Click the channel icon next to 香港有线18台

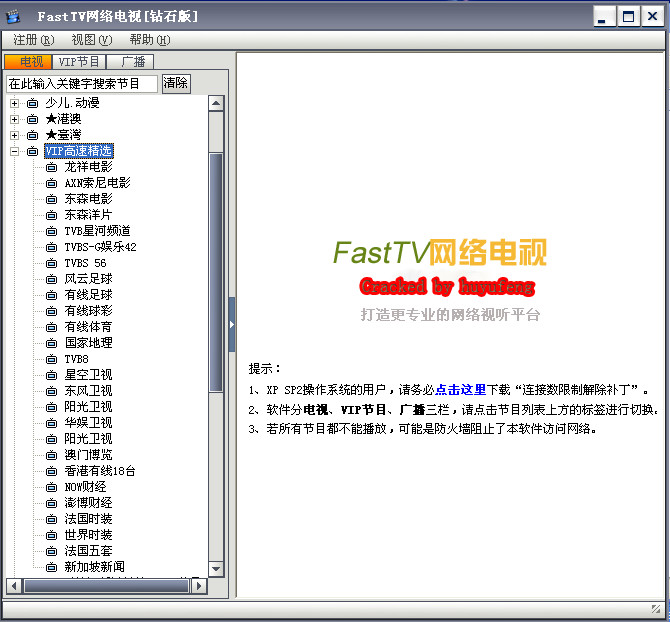point(51,471)
